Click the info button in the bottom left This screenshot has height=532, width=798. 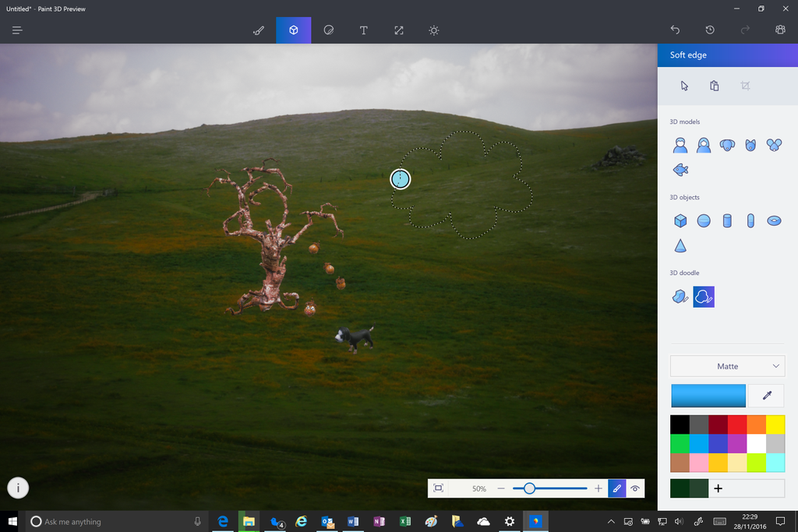[x=18, y=488]
